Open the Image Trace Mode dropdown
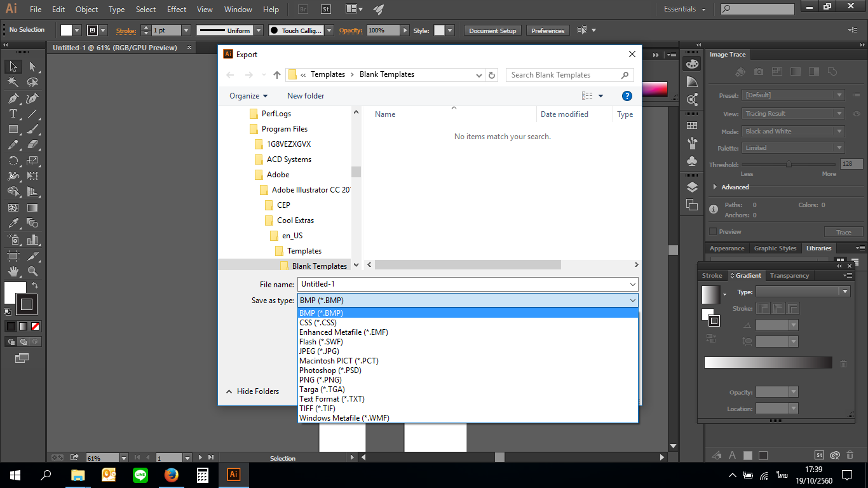This screenshot has height=488, width=868. pyautogui.click(x=793, y=132)
